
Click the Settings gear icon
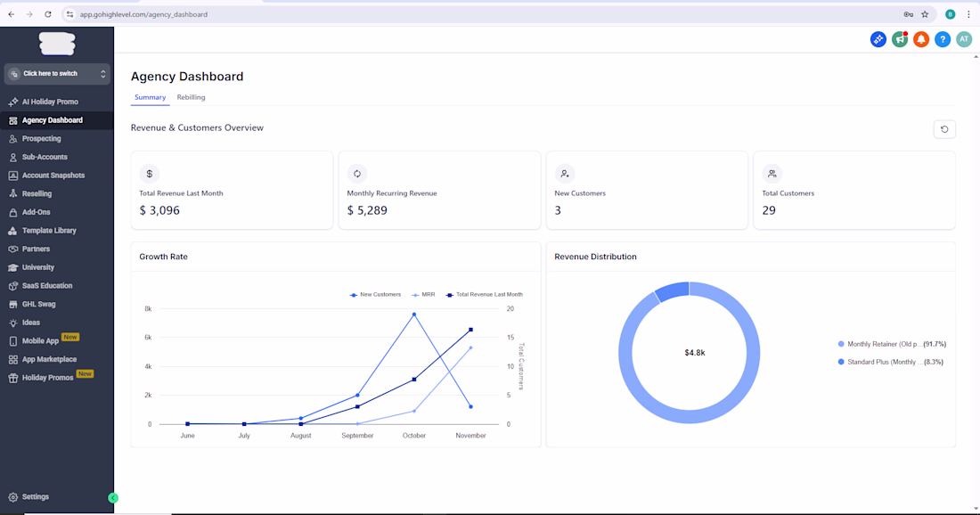12,497
